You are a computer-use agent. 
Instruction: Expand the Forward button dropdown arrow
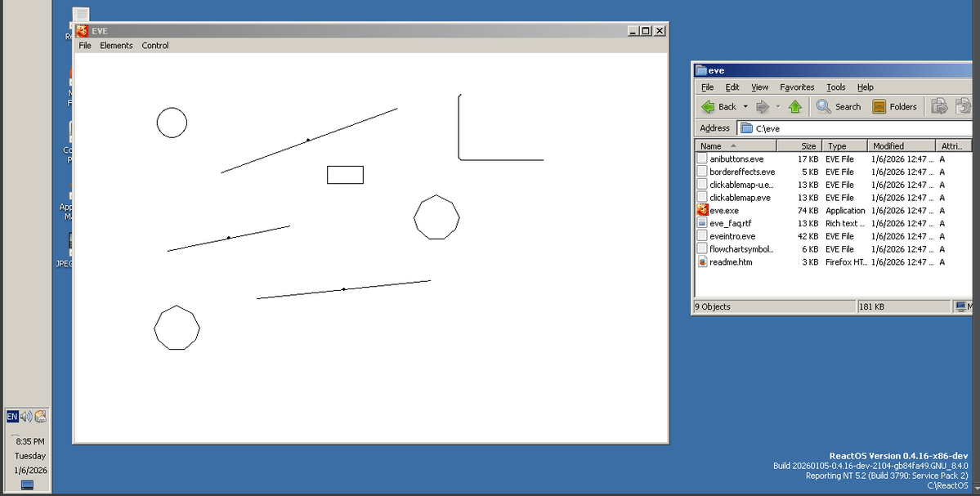tap(778, 106)
